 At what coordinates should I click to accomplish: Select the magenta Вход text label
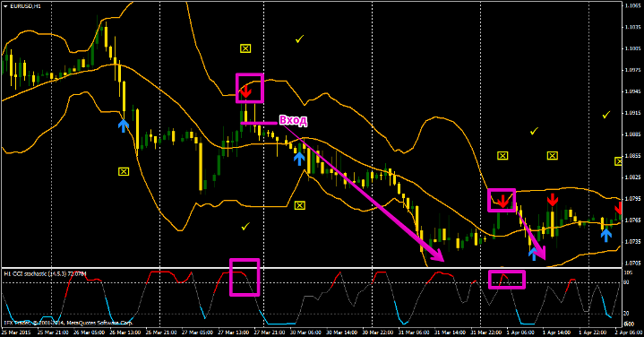coord(293,120)
